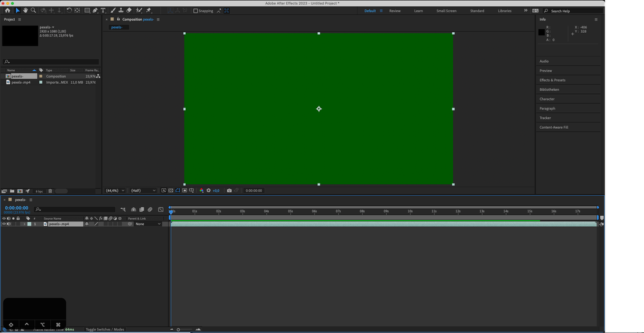Switch to the Standard workspace
The width and height of the screenshot is (644, 333).
tap(477, 11)
